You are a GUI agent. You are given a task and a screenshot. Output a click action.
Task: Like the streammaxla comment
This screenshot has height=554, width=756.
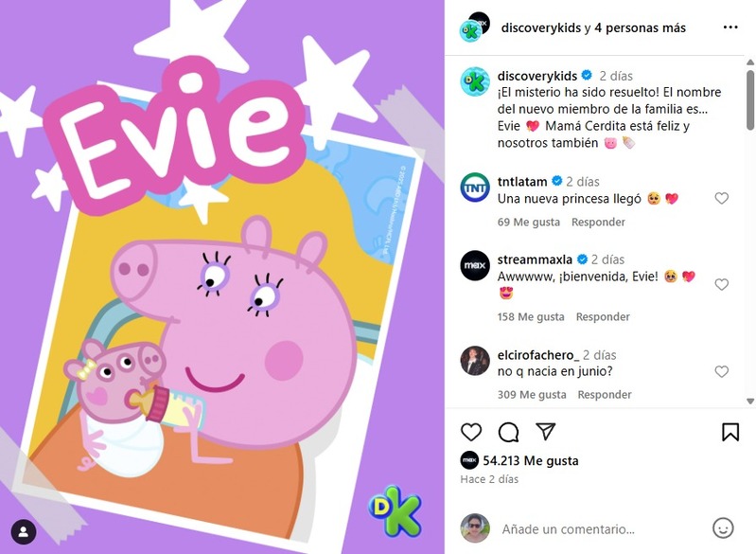[x=721, y=284]
